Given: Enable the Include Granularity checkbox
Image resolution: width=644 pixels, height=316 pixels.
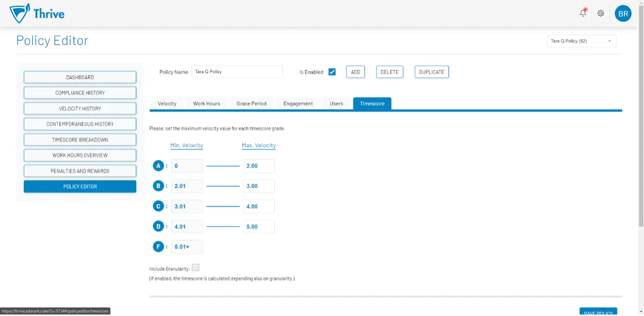Looking at the screenshot, I should [x=195, y=268].
